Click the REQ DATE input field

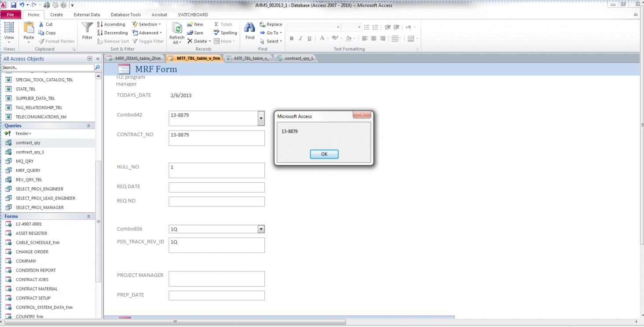[x=216, y=187]
